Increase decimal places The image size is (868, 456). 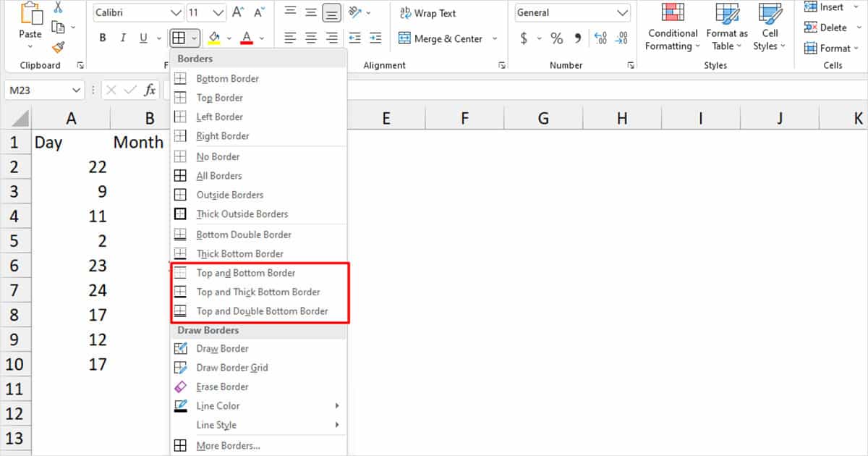(x=600, y=38)
